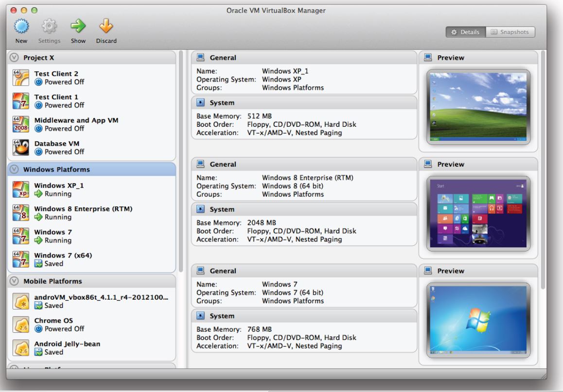
Task: Collapse the Windows Platforms group
Action: point(14,169)
